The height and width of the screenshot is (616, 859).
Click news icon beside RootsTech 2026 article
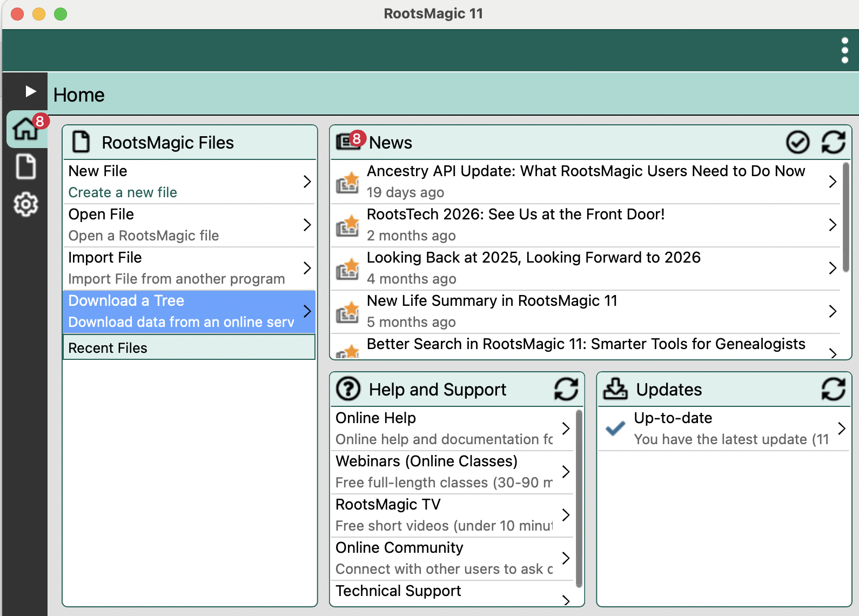click(347, 225)
